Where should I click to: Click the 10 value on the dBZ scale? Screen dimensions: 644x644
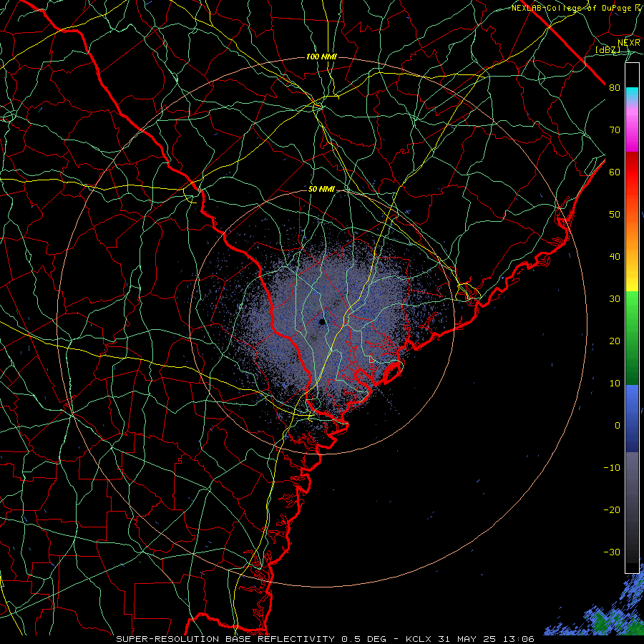tap(615, 384)
